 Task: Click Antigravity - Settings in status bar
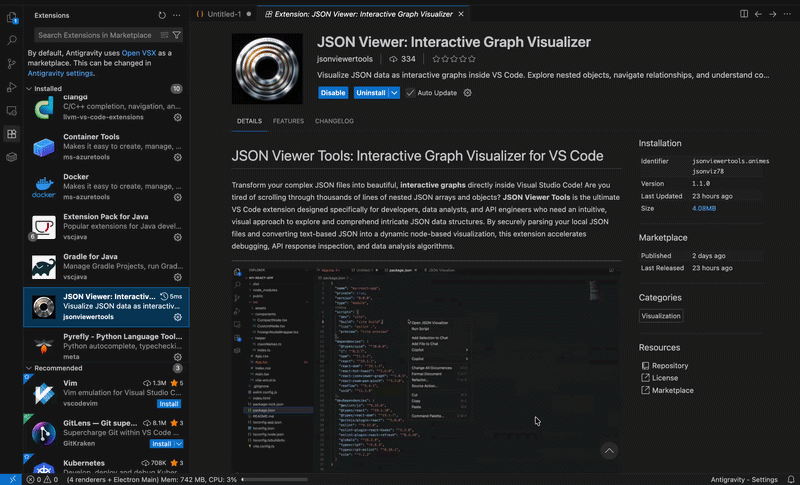pyautogui.click(x=744, y=479)
